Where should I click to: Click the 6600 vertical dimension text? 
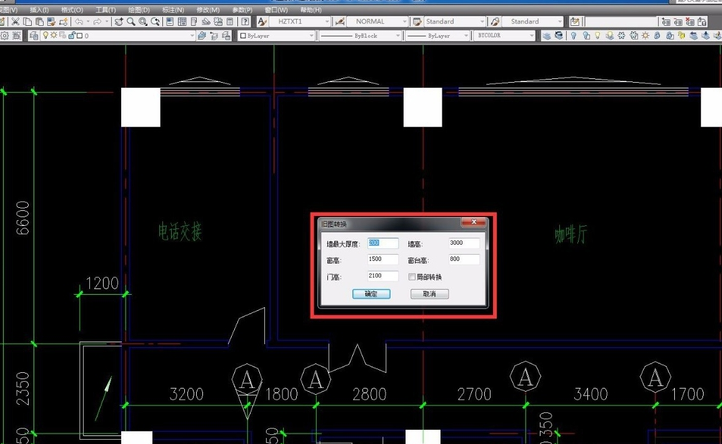point(23,218)
